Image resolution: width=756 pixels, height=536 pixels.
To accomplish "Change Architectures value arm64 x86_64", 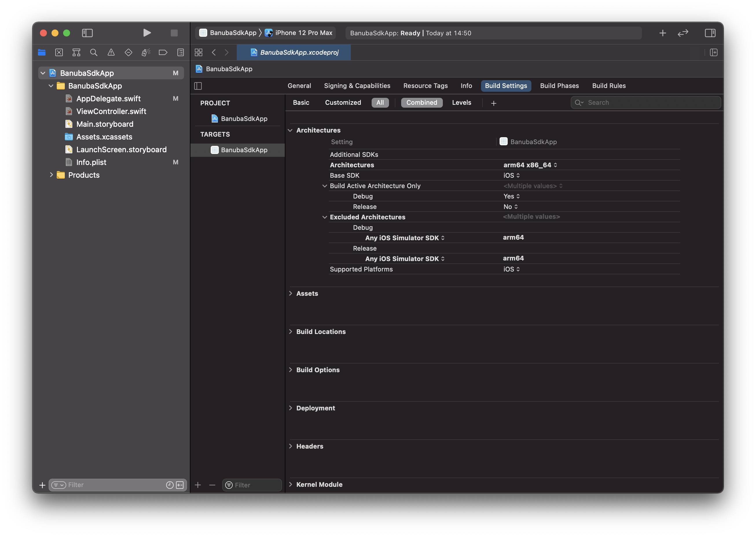I will coord(530,165).
